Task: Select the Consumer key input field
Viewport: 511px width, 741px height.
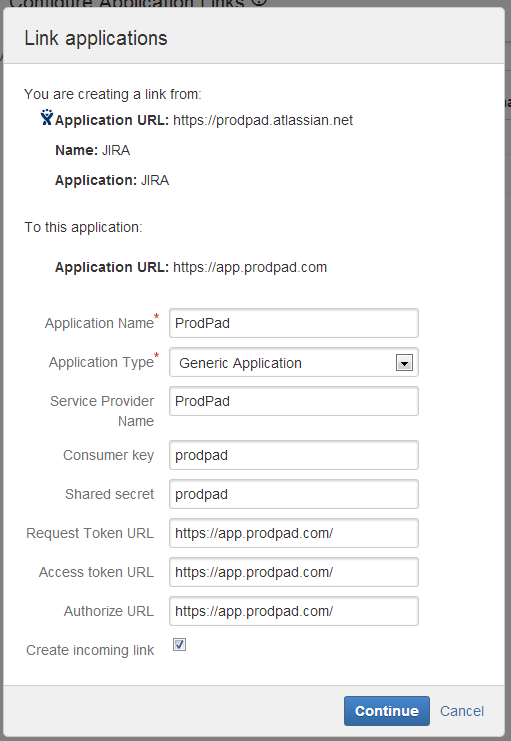Action: click(x=294, y=455)
